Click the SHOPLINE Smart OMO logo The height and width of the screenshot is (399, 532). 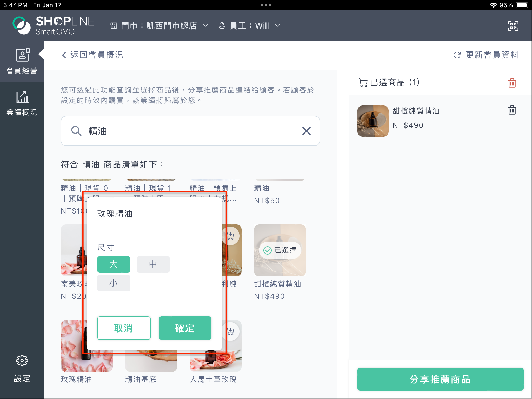pos(53,25)
